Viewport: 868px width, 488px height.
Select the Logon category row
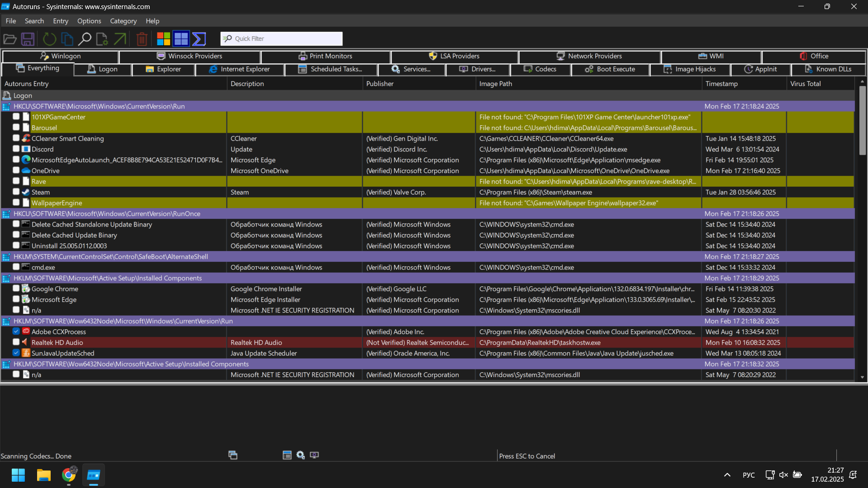[427, 95]
